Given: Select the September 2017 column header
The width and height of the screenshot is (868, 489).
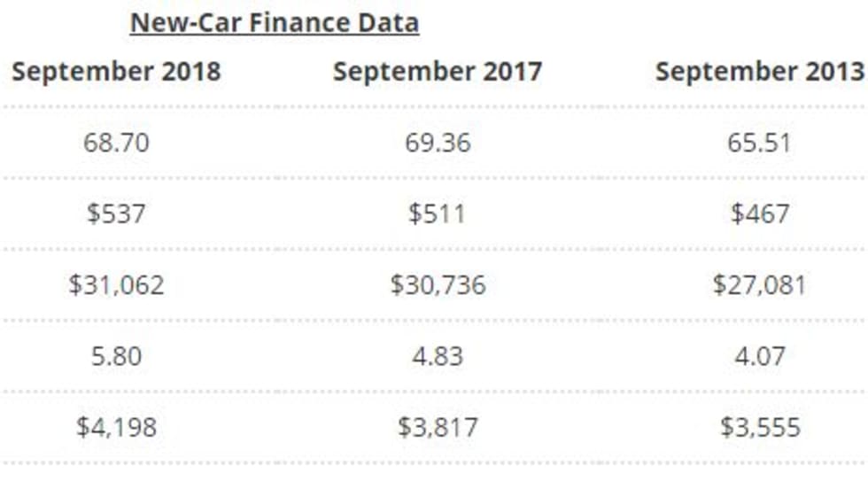Looking at the screenshot, I should click(x=438, y=72).
